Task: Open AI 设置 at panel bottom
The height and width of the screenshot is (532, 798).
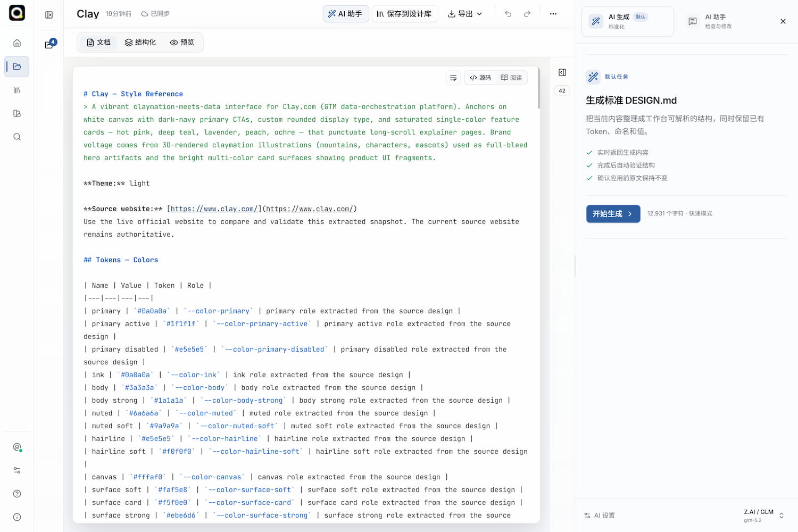Action: 600,516
